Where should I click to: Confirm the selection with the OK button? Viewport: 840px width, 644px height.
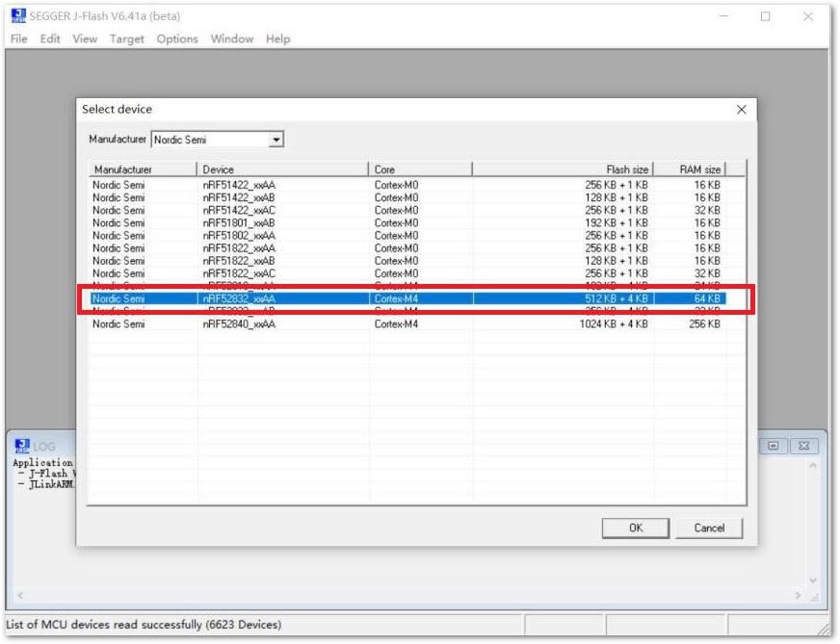(x=636, y=528)
